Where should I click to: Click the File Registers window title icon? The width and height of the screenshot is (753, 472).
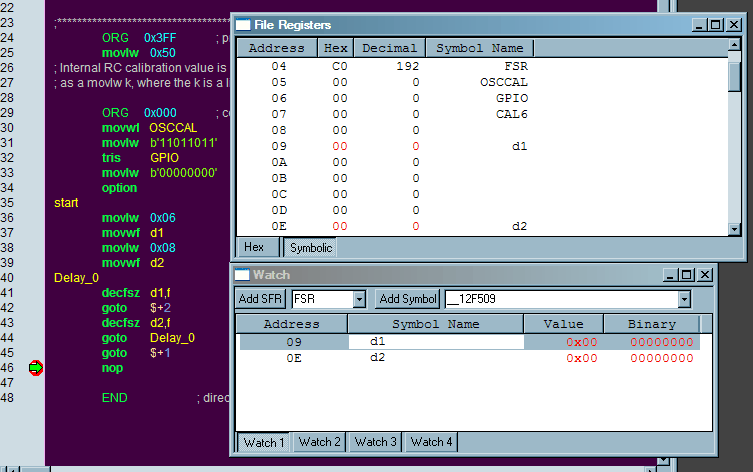pyautogui.click(x=243, y=24)
